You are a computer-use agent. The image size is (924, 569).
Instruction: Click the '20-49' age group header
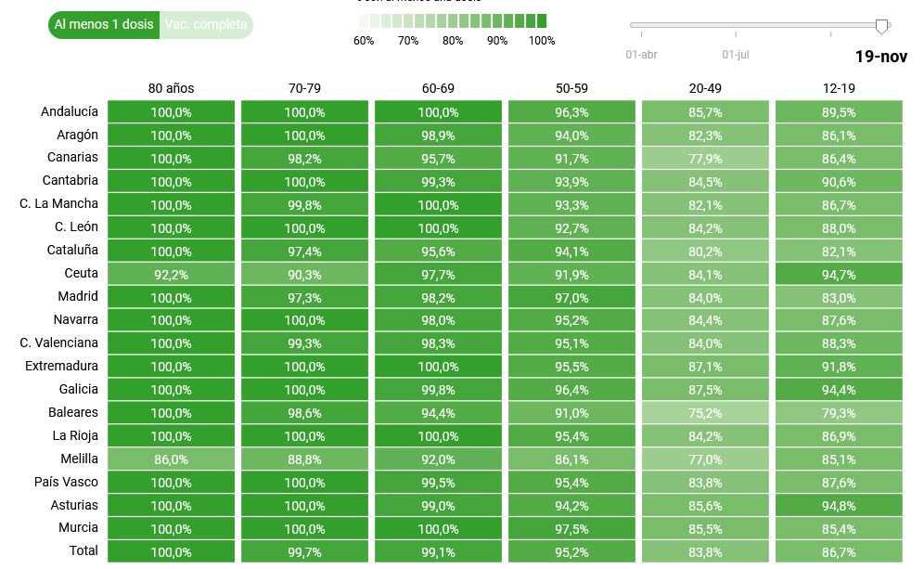click(705, 88)
